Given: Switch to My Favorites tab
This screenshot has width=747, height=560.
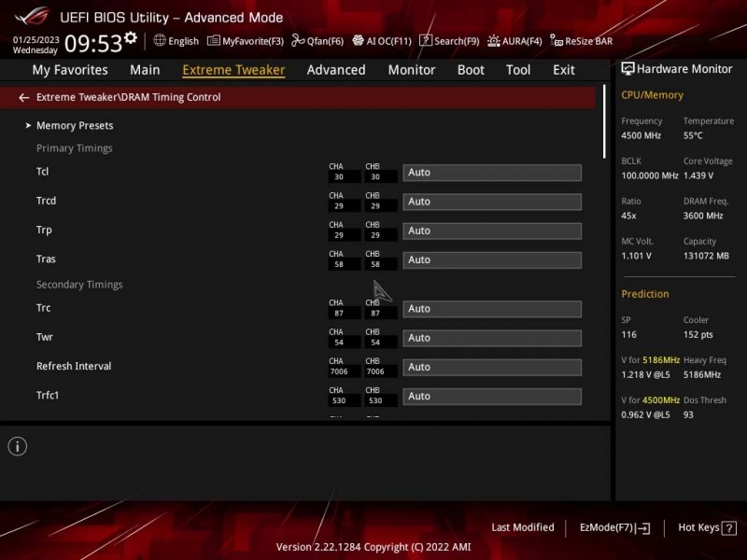Looking at the screenshot, I should pos(70,70).
